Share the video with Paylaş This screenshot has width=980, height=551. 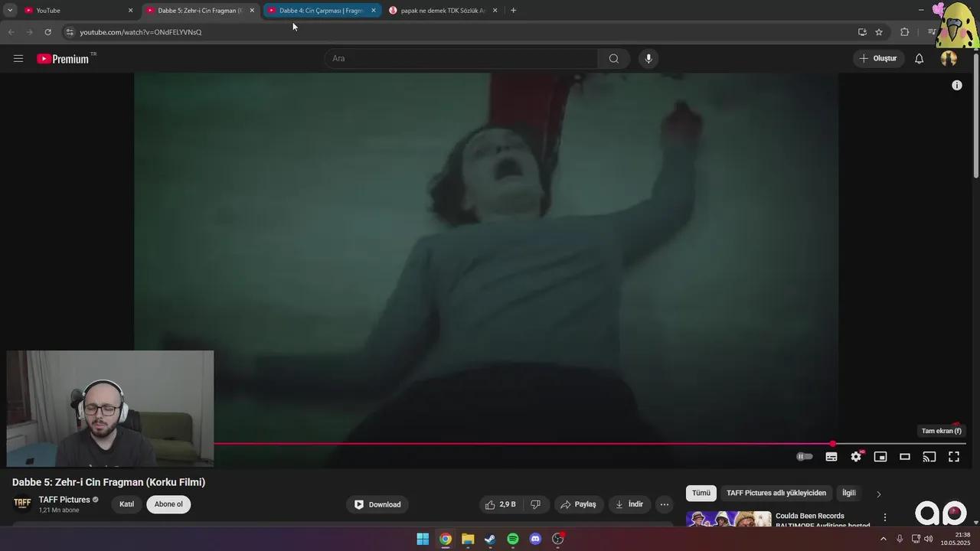coord(578,504)
